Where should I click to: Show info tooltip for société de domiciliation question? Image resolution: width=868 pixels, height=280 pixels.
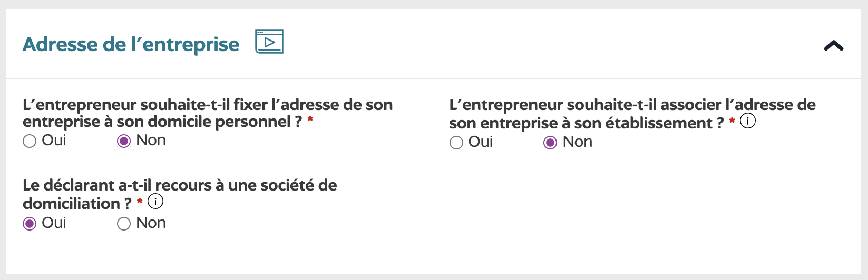pos(155,201)
